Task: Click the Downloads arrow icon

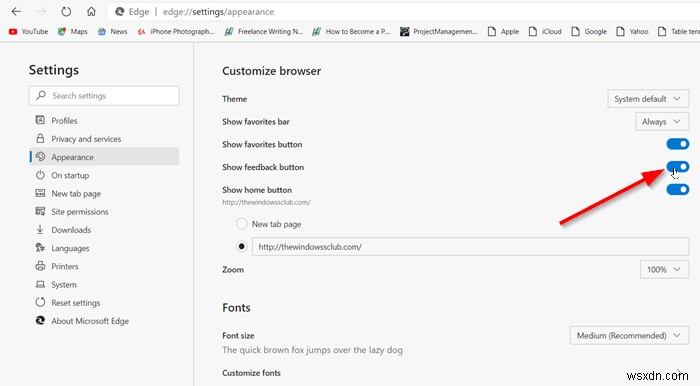Action: (x=40, y=229)
